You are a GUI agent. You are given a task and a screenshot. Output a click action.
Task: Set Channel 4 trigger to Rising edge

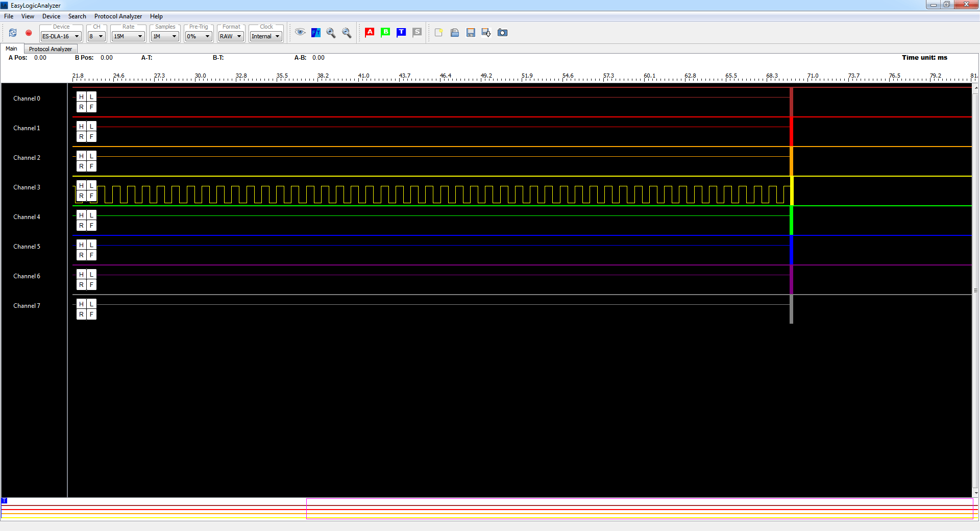click(81, 225)
